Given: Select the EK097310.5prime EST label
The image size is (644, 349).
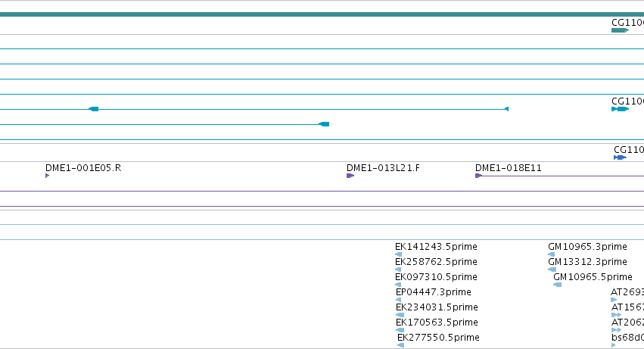Looking at the screenshot, I should coord(436,277).
